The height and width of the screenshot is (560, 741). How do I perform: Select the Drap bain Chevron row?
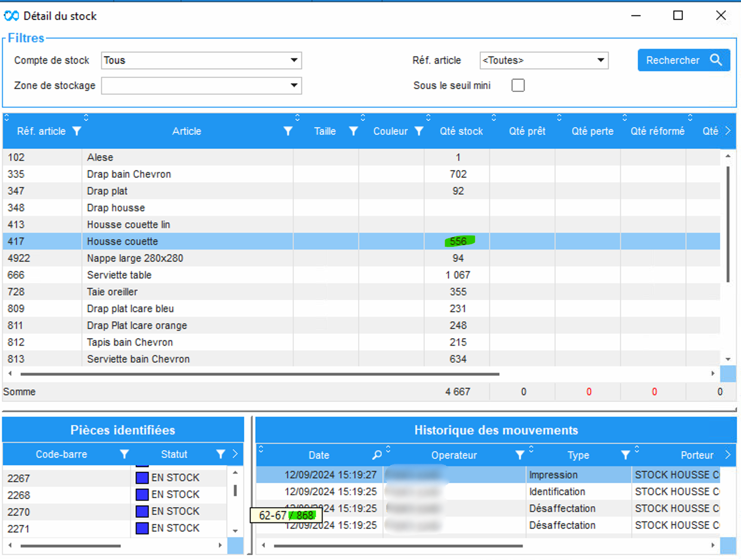click(361, 174)
